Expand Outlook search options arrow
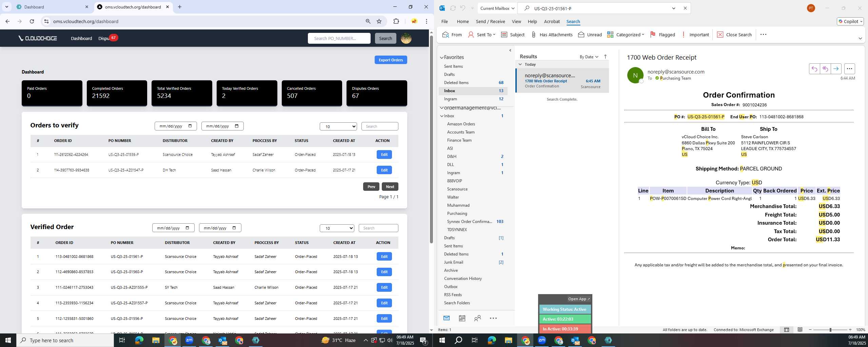 point(674,8)
